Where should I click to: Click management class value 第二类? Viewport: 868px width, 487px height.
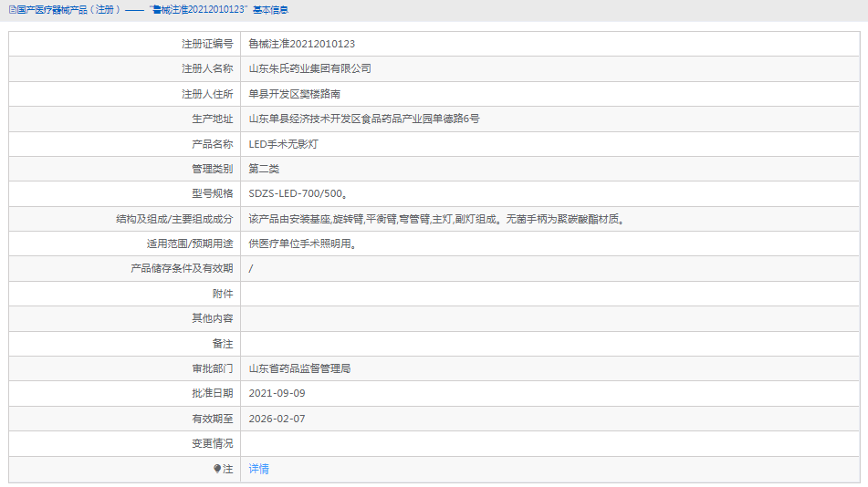click(264, 169)
